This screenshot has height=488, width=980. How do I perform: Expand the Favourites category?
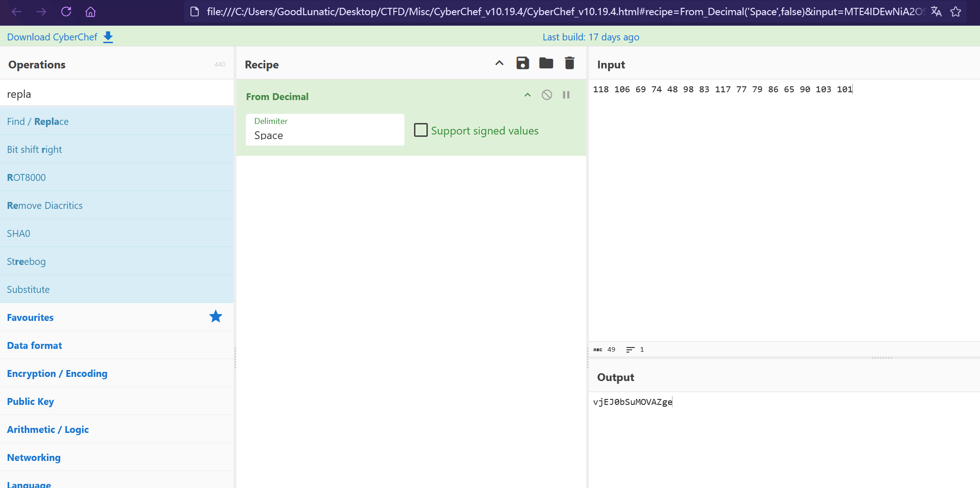point(117,317)
